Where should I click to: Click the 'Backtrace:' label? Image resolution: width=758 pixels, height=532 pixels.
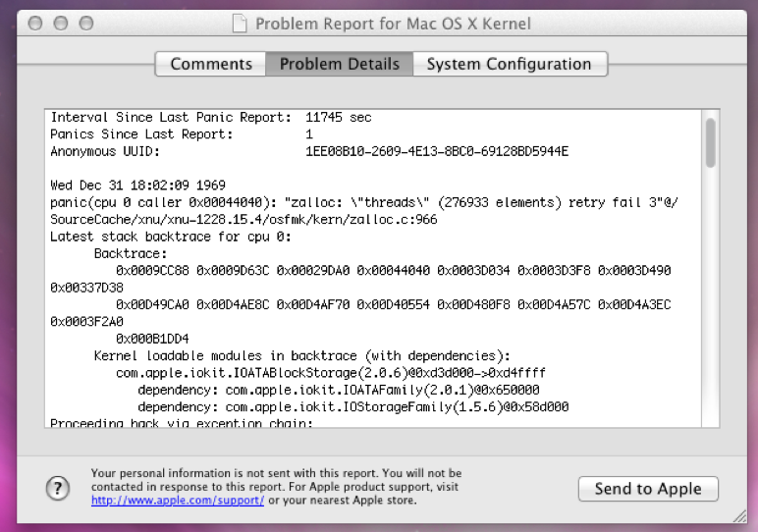coord(131,253)
